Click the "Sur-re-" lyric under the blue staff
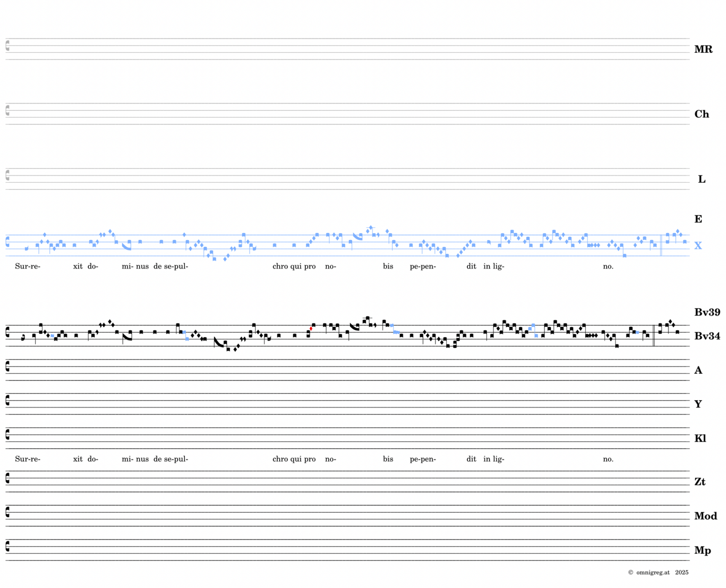 coord(27,266)
